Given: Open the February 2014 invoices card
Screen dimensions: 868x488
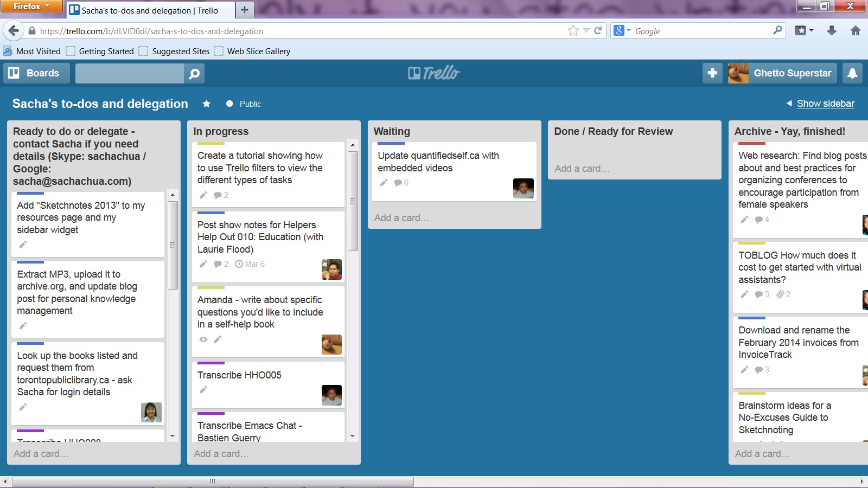Looking at the screenshot, I should 801,352.
